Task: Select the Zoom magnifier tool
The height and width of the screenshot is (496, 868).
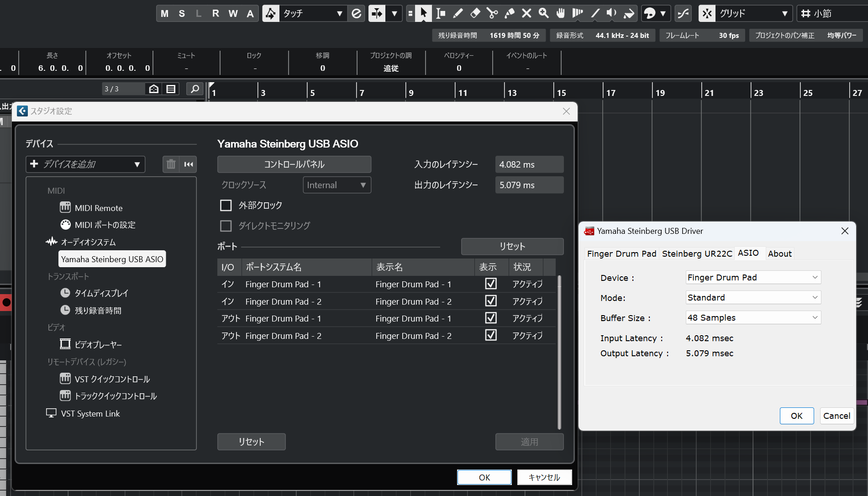Action: click(x=543, y=13)
